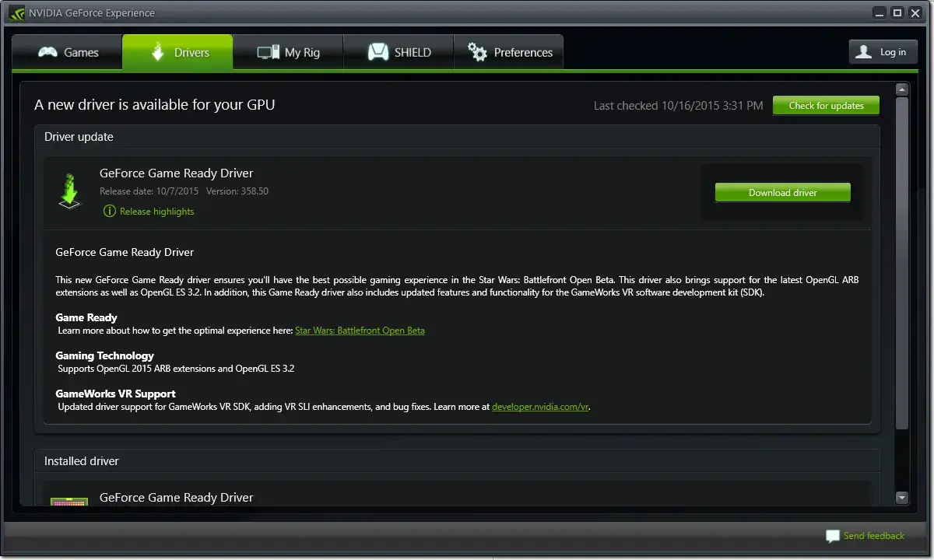This screenshot has width=934, height=560.
Task: Click the 'Installed driver' section header
Action: (82, 461)
